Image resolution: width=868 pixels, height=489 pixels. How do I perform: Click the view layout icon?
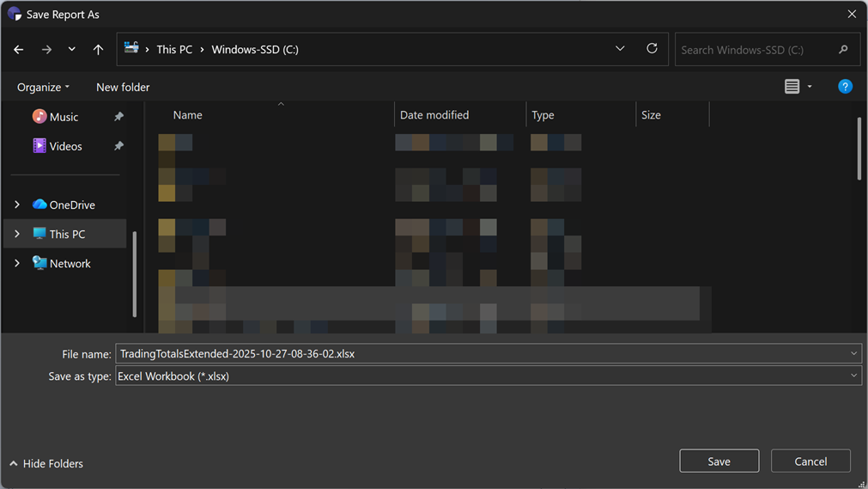point(792,87)
